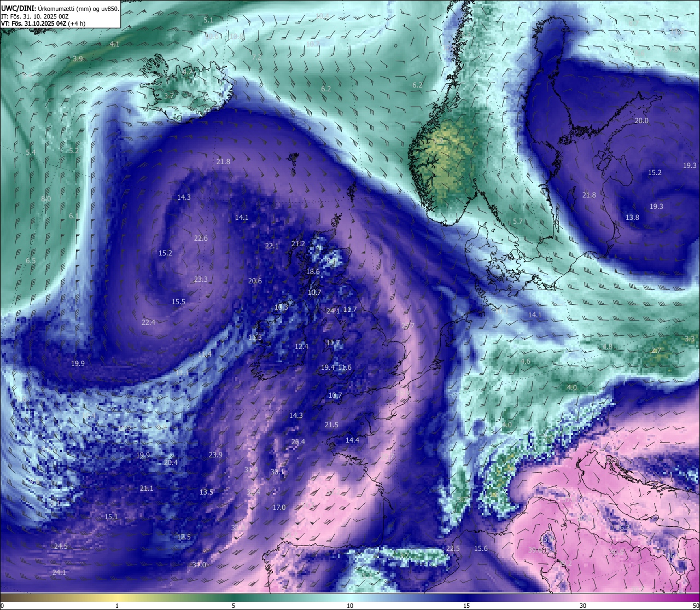The width and height of the screenshot is (700, 610).
Task: Click the map value '13.8'
Action: [x=632, y=217]
